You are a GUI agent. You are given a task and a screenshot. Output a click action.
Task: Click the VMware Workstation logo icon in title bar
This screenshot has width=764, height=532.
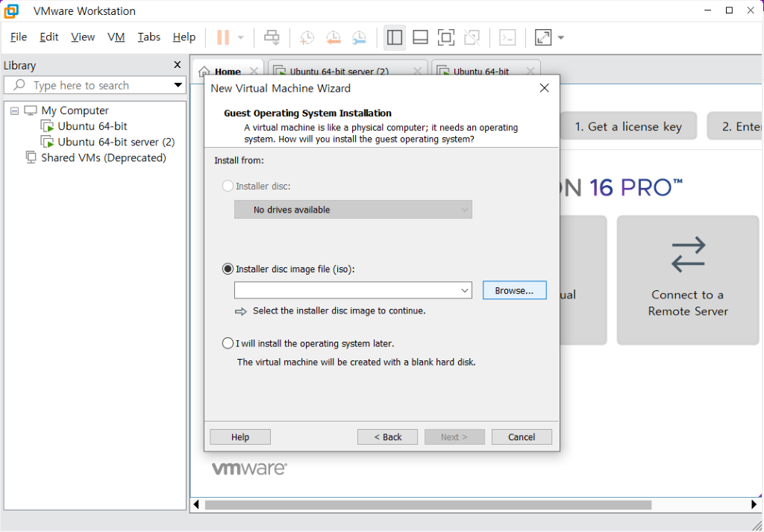click(10, 10)
